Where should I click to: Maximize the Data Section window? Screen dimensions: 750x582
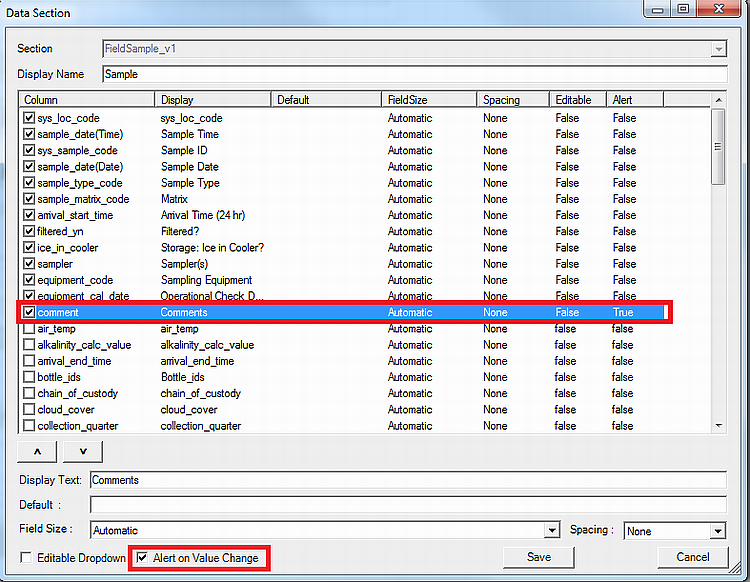point(683,9)
